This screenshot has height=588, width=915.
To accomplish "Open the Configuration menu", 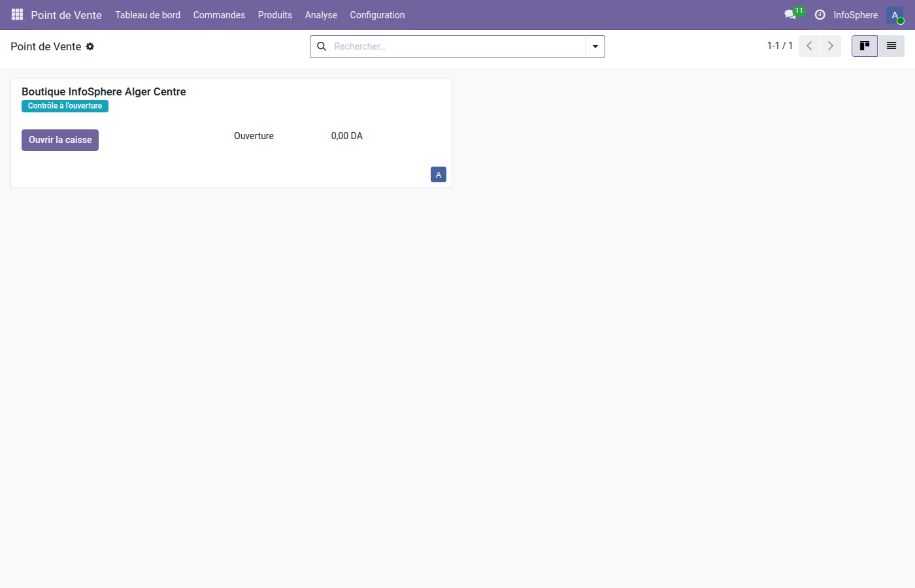I will point(377,14).
